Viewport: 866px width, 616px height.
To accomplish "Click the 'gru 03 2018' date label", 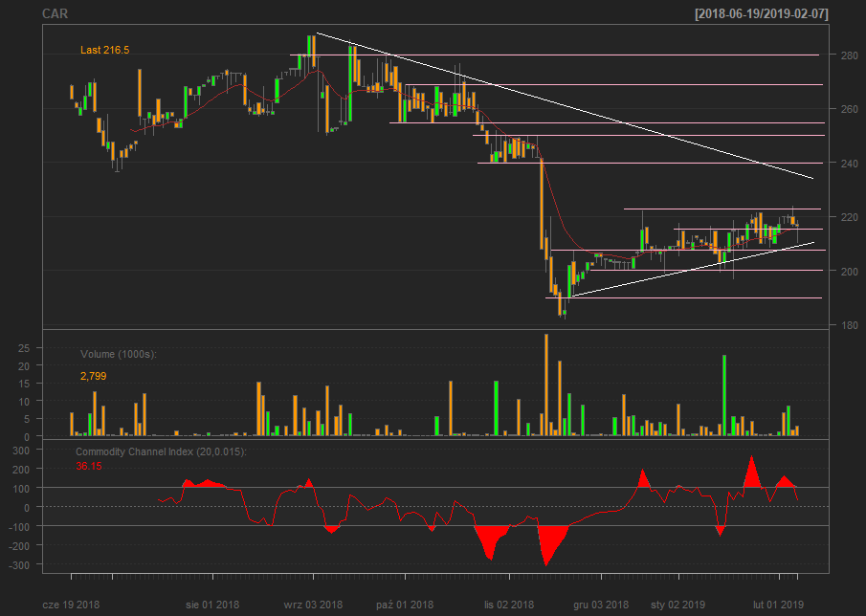I will point(601,605).
